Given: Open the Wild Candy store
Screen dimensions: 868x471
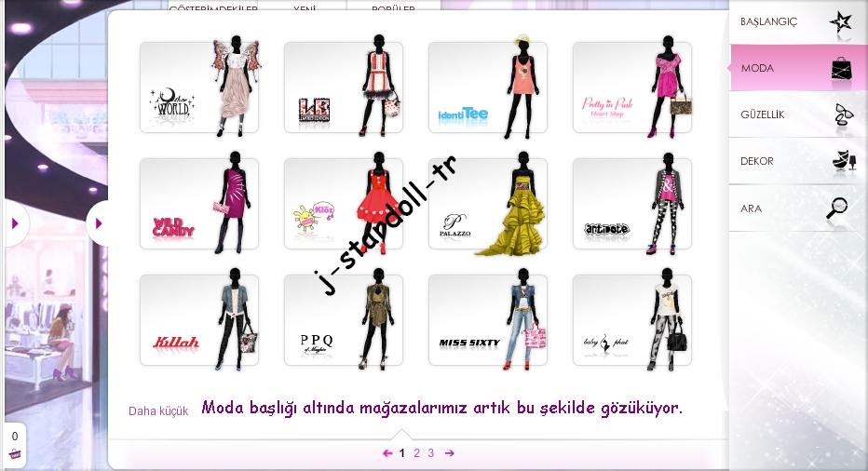Looking at the screenshot, I should (x=199, y=204).
